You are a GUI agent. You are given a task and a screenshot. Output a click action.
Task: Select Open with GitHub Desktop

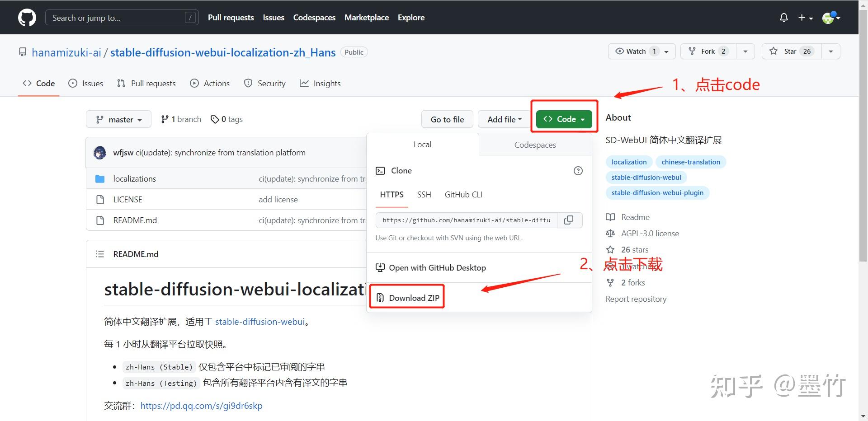point(437,267)
